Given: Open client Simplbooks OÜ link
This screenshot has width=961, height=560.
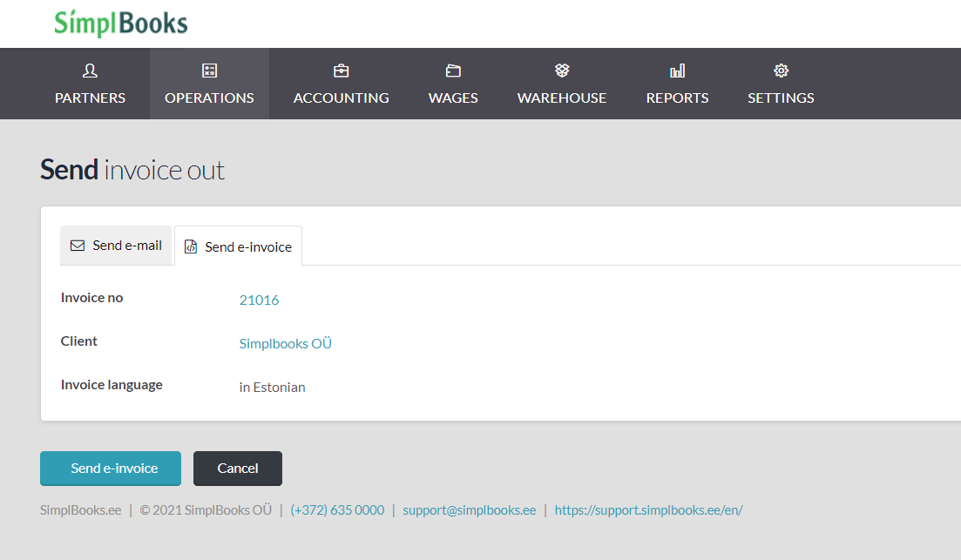Looking at the screenshot, I should [x=285, y=344].
